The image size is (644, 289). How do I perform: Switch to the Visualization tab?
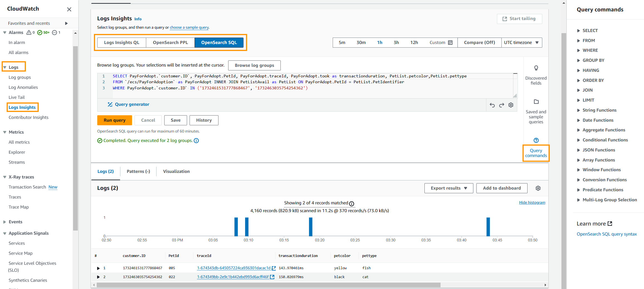pos(176,172)
